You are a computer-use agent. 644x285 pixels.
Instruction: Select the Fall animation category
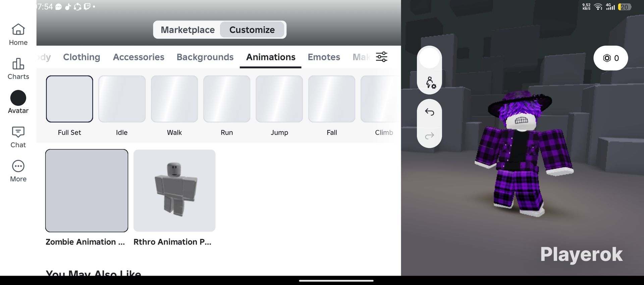click(332, 106)
